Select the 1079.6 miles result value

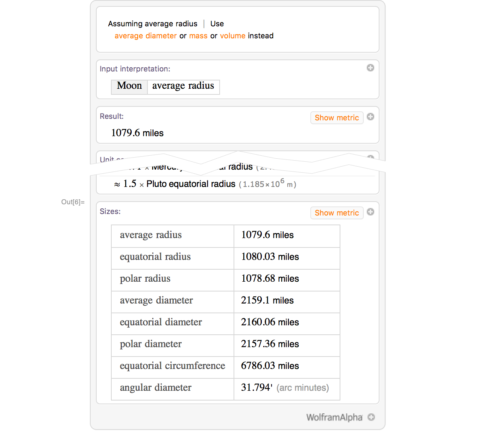point(137,133)
